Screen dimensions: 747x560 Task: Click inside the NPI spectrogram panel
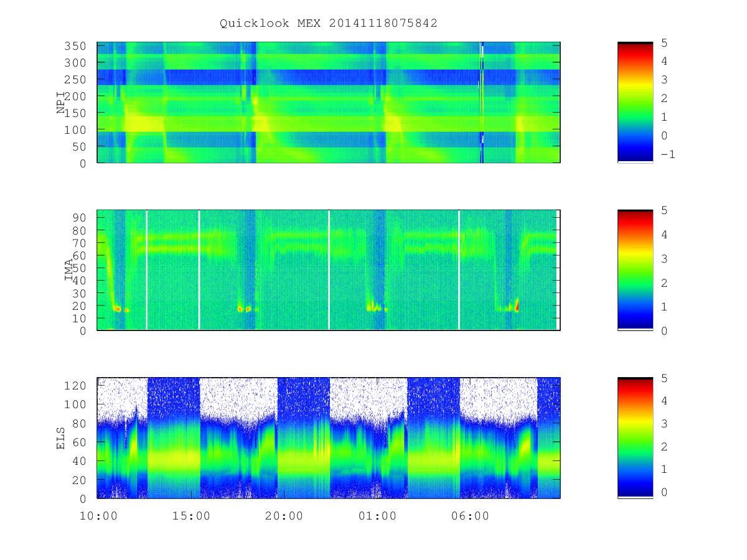click(x=329, y=102)
